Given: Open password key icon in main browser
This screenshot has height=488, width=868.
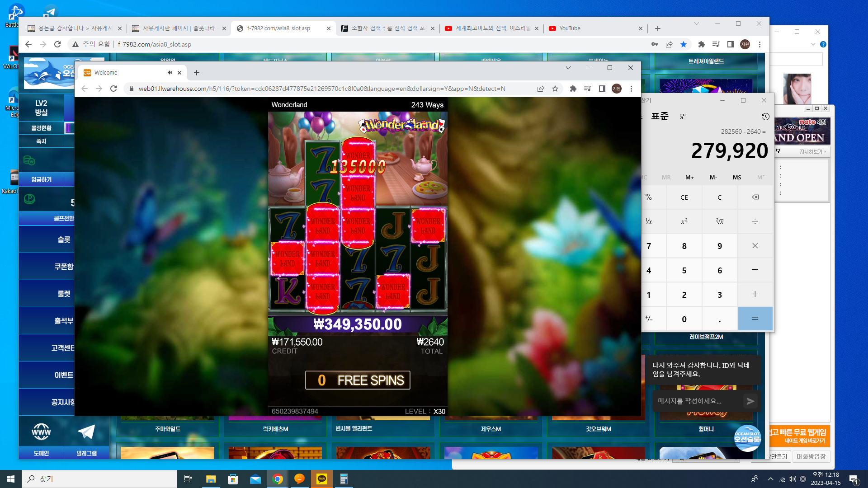Looking at the screenshot, I should 655,44.
